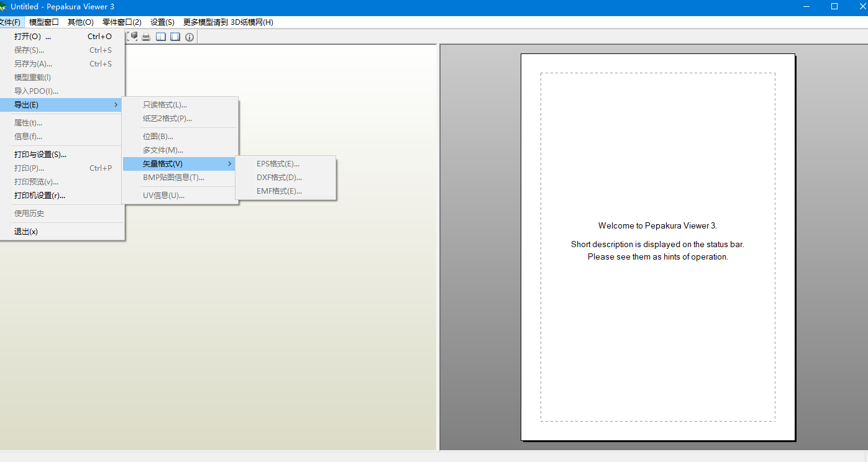Click the "Welcome to Pepakura Viewer 3." text
868x462 pixels.
(657, 225)
